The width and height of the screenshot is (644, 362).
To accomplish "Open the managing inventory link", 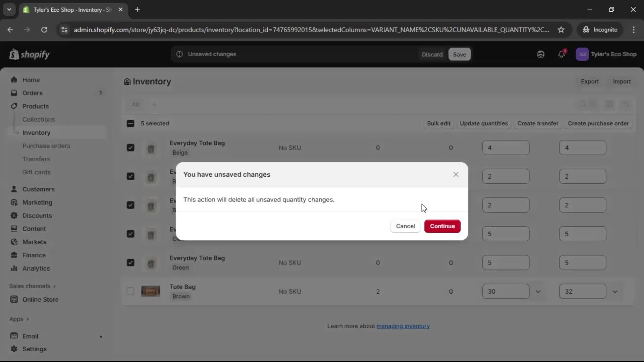I will (x=403, y=326).
